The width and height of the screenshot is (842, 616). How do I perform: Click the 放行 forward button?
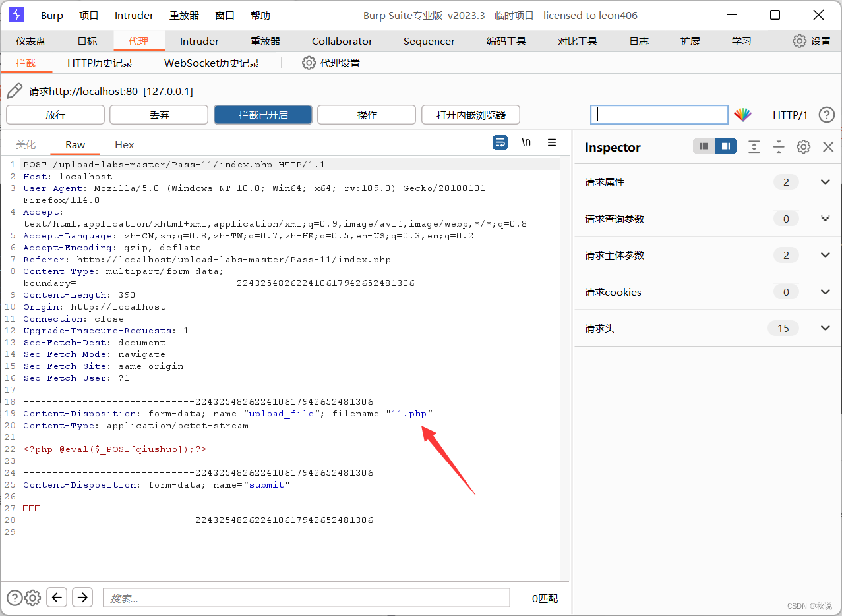tap(55, 115)
